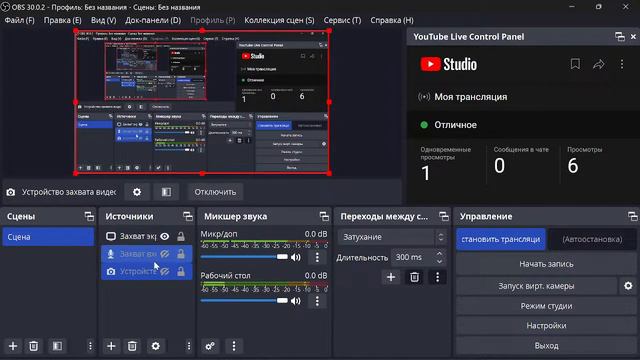This screenshot has height=360, width=640.
Task: Click the YouTube Studio bookmark icon
Action: click(x=575, y=64)
